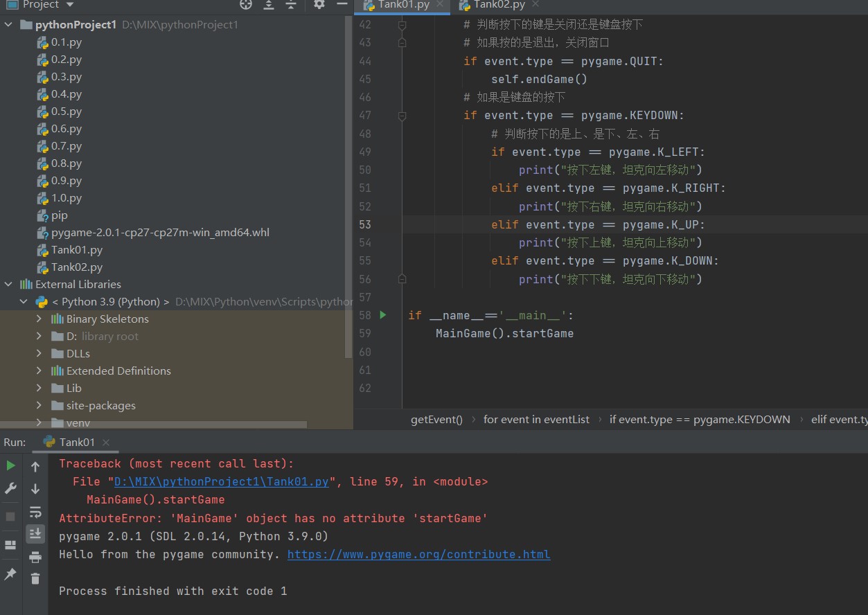Run main block via gutter arrow line 58
This screenshot has width=868, height=615.
point(383,315)
